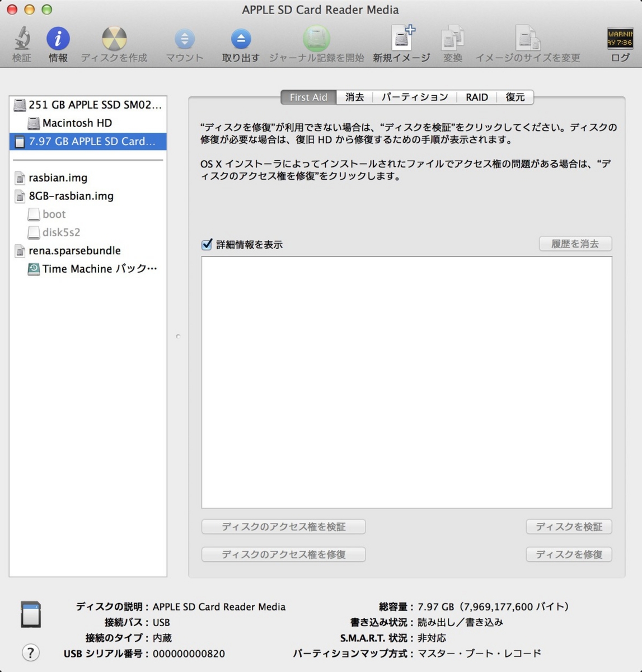This screenshot has height=672, width=642.
Task: Select 8GB-rasbian.img in the sidebar
Action: (x=88, y=196)
